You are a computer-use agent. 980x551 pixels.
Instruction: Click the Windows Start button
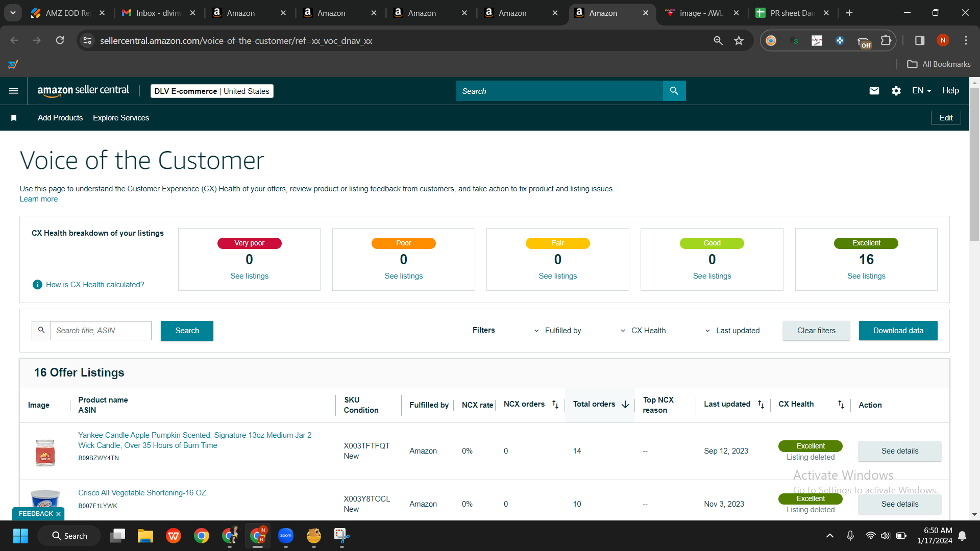(x=20, y=536)
